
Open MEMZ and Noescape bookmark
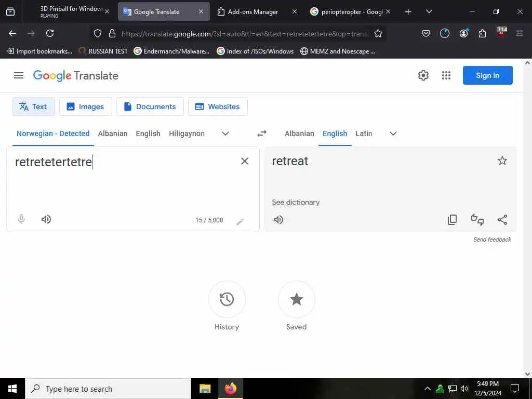[338, 51]
